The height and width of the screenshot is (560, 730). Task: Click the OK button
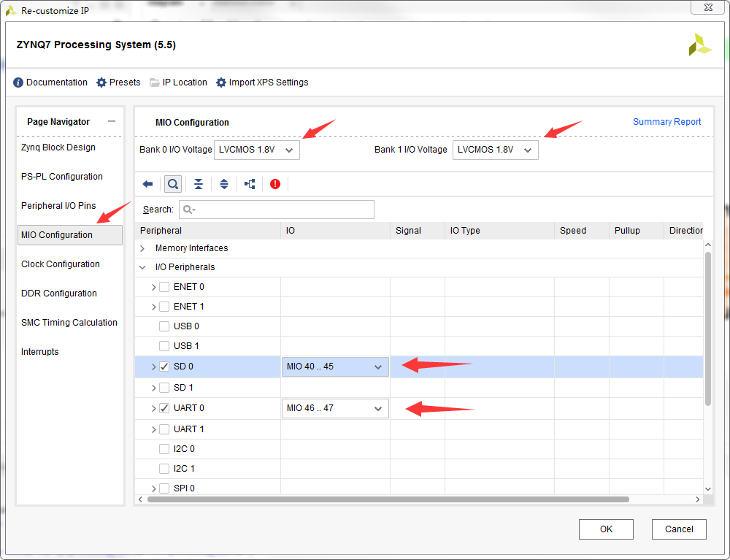[x=606, y=529]
